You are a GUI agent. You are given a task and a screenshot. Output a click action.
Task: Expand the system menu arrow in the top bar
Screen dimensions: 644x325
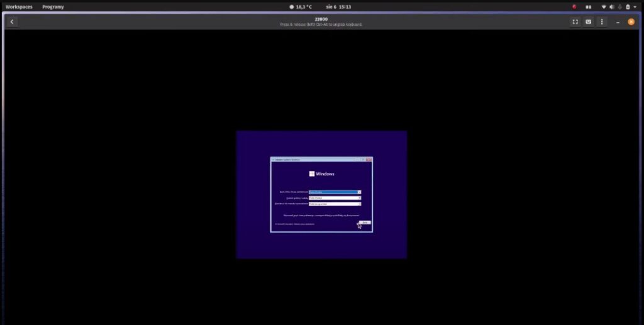coord(635,7)
